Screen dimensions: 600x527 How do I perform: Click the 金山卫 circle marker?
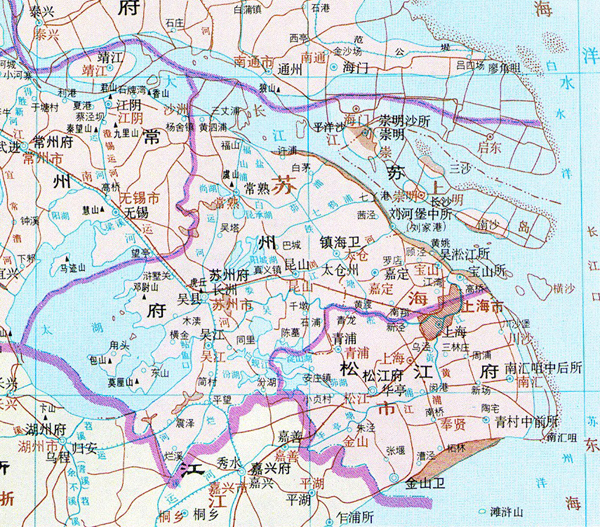[394, 477]
